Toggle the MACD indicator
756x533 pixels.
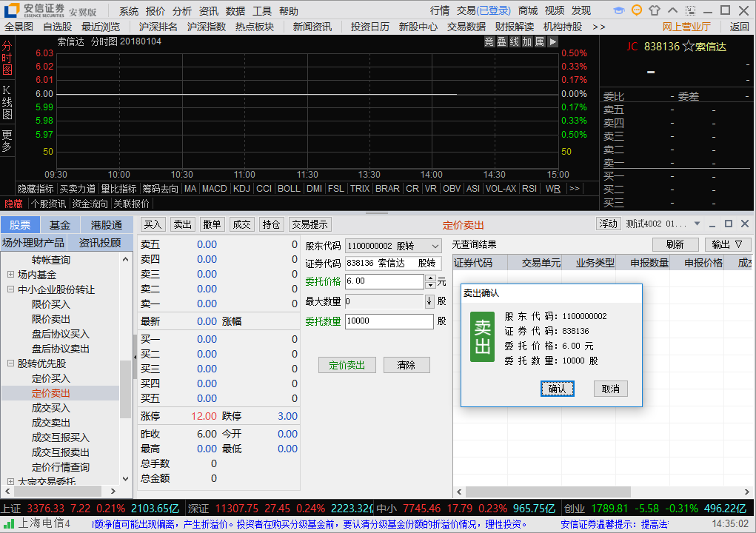[x=215, y=189]
